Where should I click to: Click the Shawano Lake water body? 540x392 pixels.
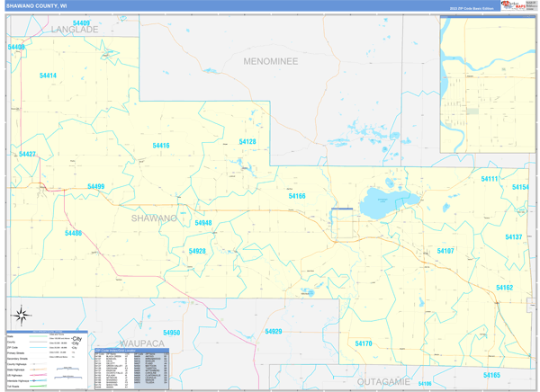click(389, 203)
